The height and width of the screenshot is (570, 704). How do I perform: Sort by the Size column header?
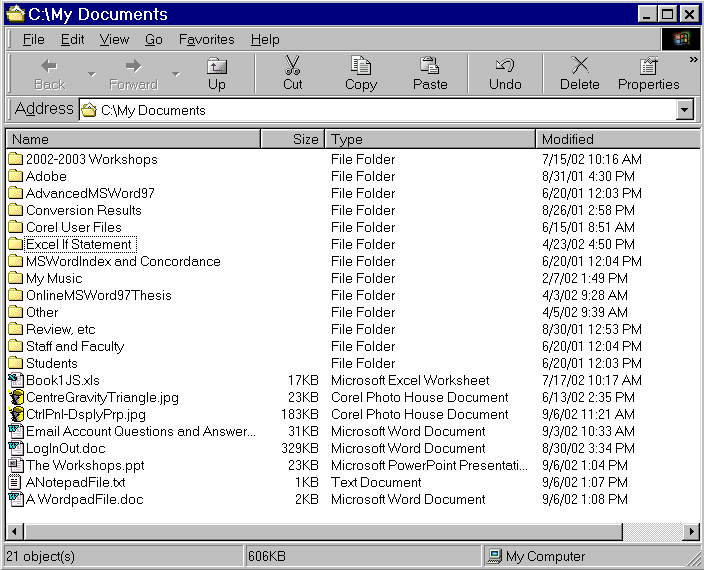pos(293,139)
